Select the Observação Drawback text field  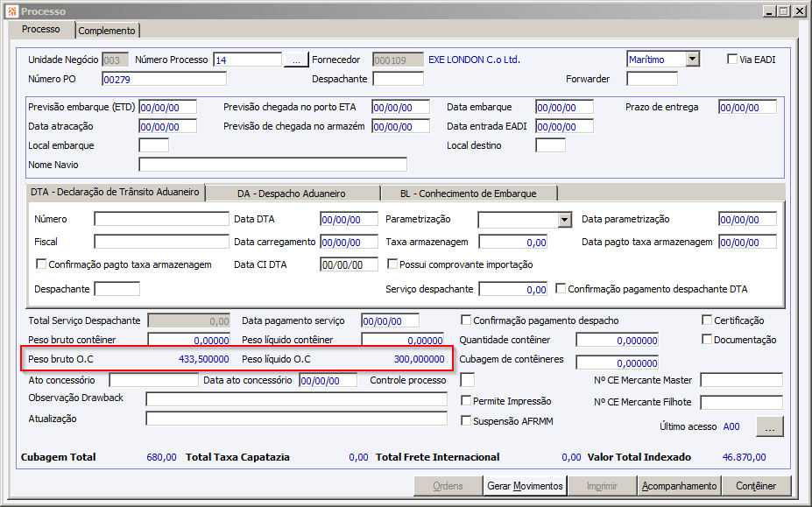click(296, 398)
